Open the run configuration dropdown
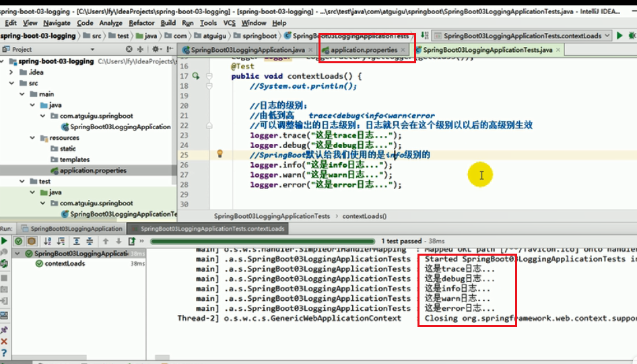 [x=522, y=36]
